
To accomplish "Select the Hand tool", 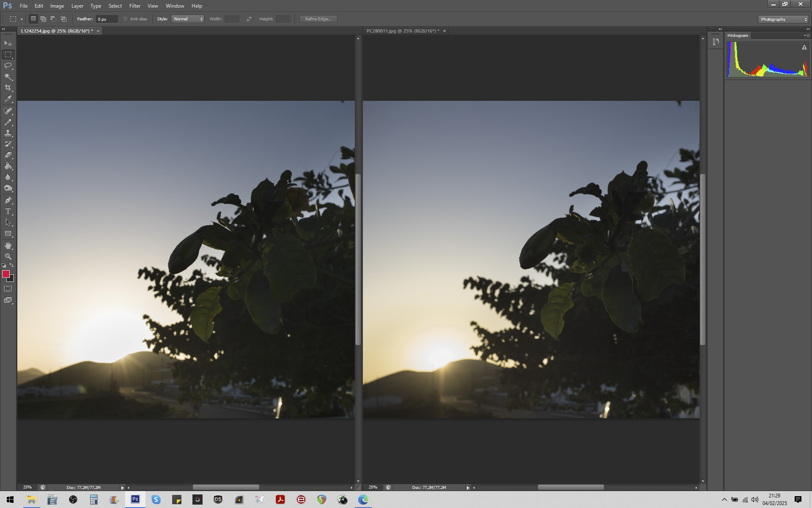I will 8,246.
